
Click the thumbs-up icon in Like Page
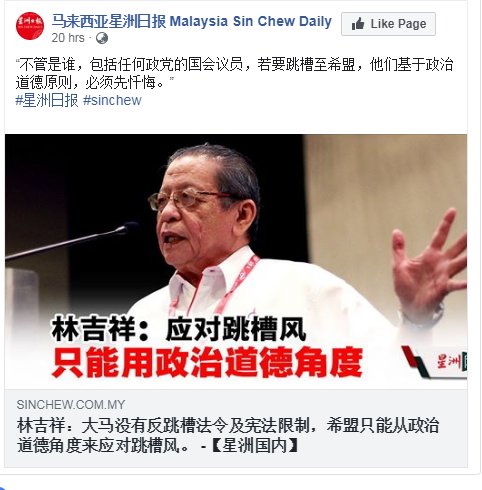[358, 24]
